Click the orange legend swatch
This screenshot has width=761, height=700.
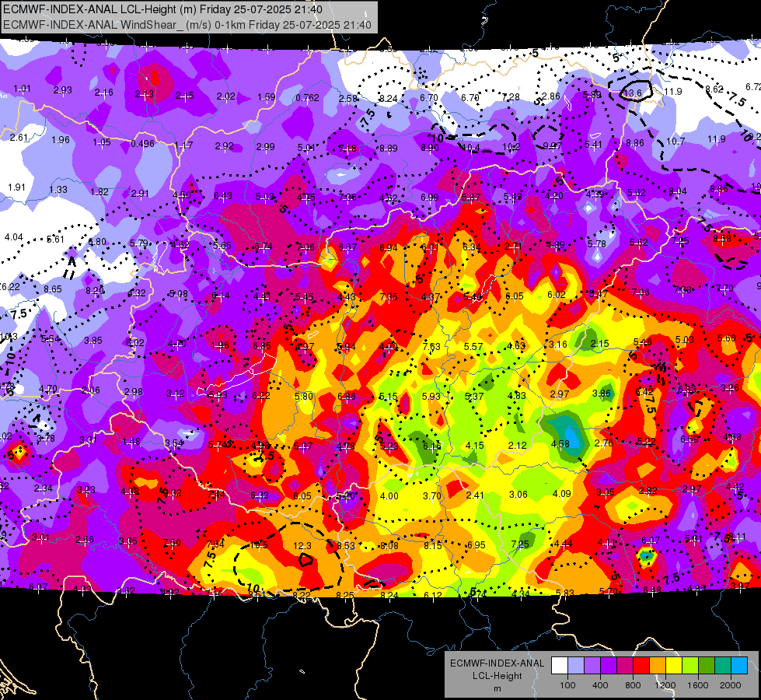point(658,666)
